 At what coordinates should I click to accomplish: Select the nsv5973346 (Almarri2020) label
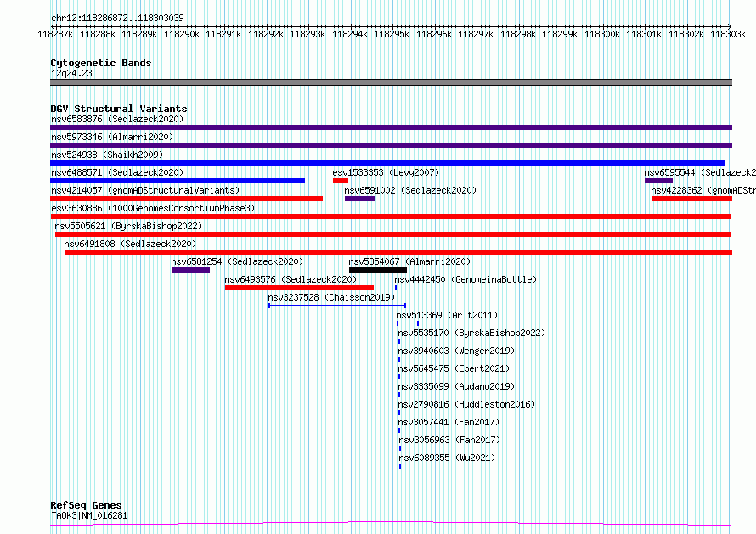pos(112,137)
